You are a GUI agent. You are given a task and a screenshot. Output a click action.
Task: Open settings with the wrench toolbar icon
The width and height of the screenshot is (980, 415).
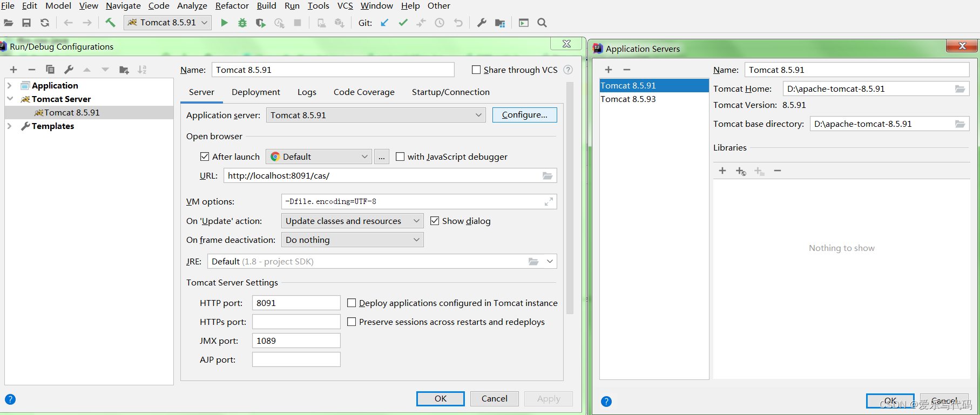pos(482,23)
